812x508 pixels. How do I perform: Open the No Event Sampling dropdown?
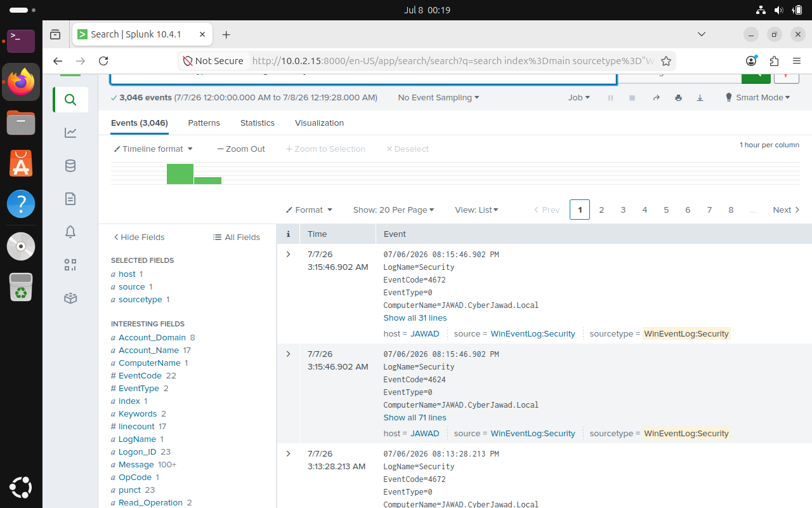click(x=438, y=98)
